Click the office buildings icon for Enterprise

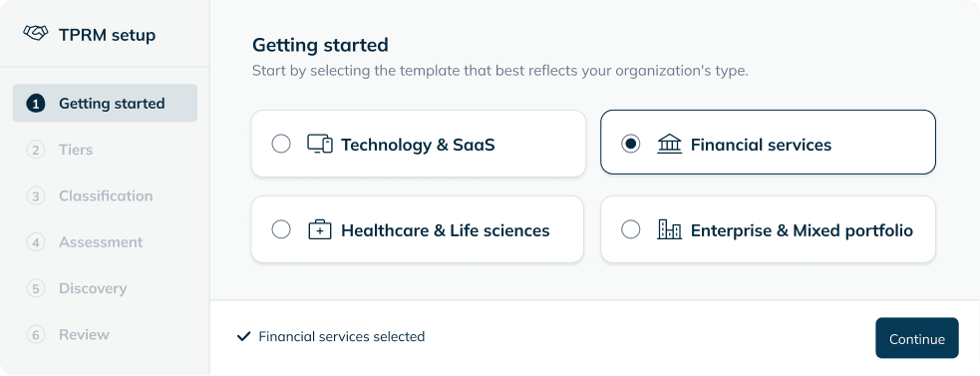coord(669,229)
